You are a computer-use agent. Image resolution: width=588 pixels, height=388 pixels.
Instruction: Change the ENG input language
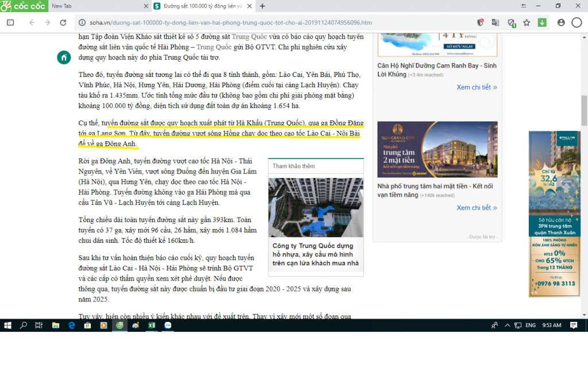click(x=531, y=325)
